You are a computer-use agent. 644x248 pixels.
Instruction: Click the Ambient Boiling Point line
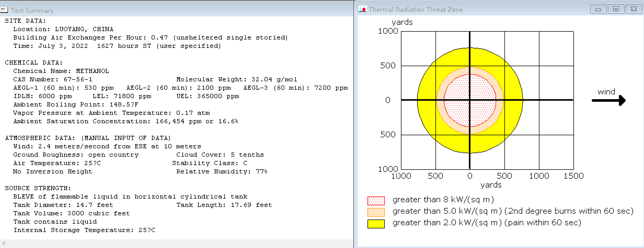[x=76, y=104]
